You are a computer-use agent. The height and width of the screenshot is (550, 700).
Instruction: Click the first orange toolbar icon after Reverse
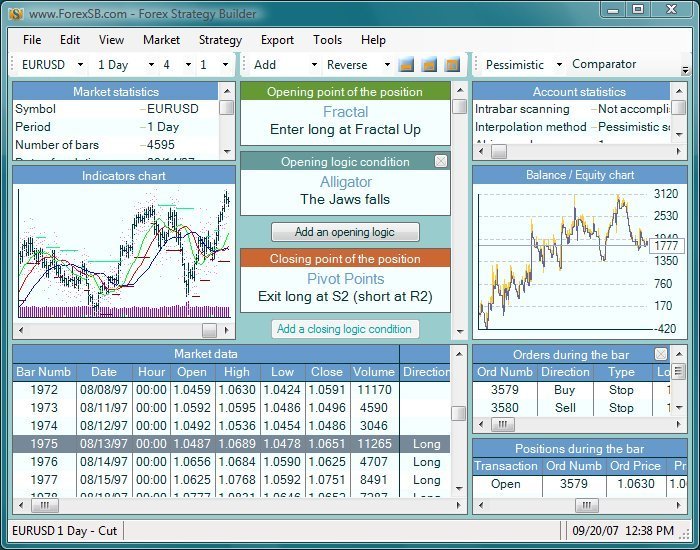(407, 65)
